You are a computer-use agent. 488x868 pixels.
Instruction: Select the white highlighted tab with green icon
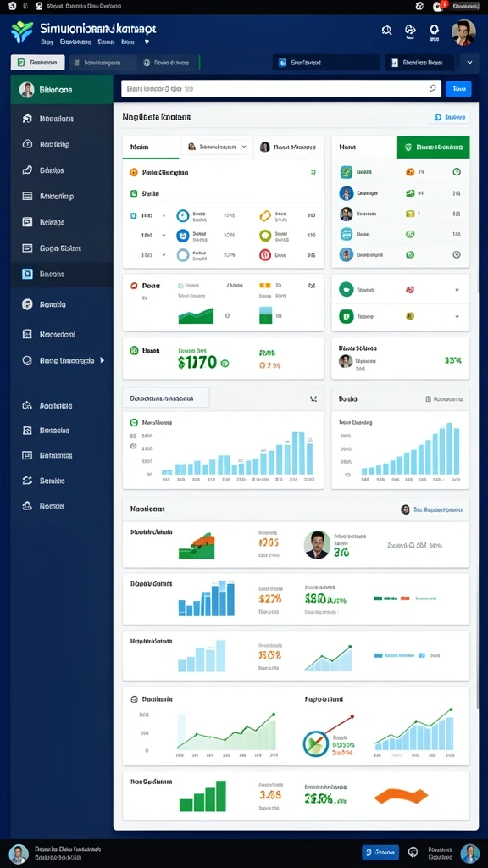37,63
